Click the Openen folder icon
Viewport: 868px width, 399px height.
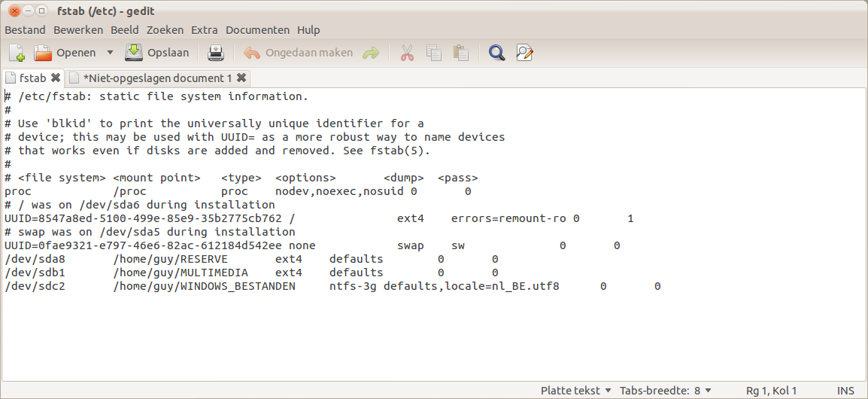(43, 53)
